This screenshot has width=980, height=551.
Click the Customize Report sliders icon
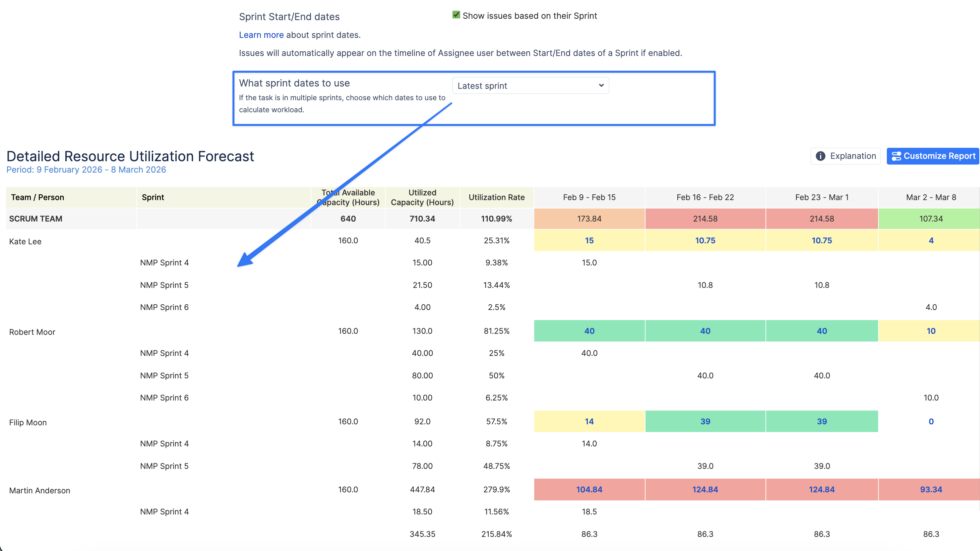click(x=896, y=156)
